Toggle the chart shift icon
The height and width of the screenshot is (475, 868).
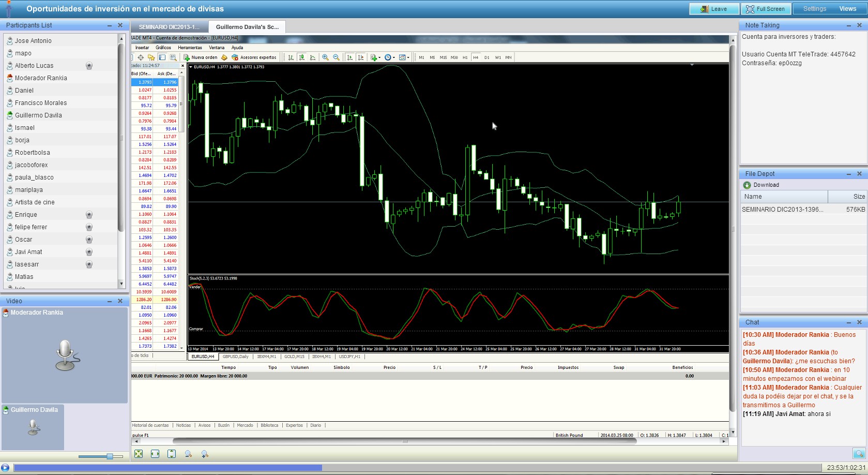360,57
